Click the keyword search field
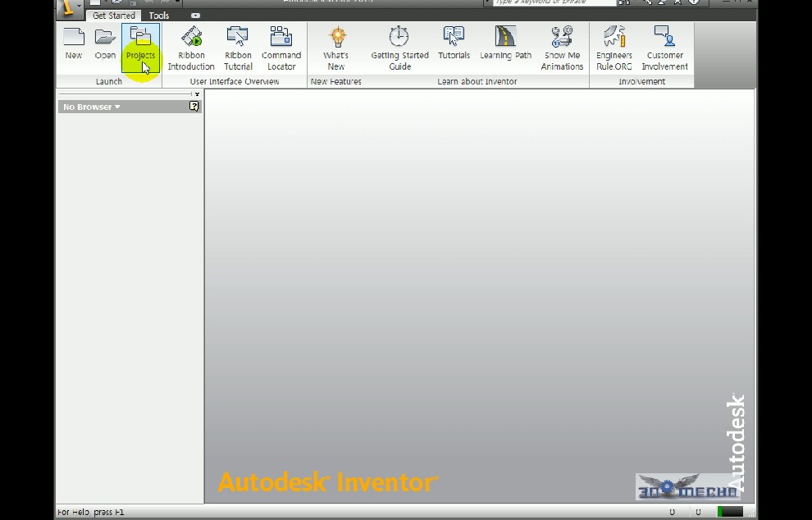The image size is (812, 520). (x=553, y=2)
